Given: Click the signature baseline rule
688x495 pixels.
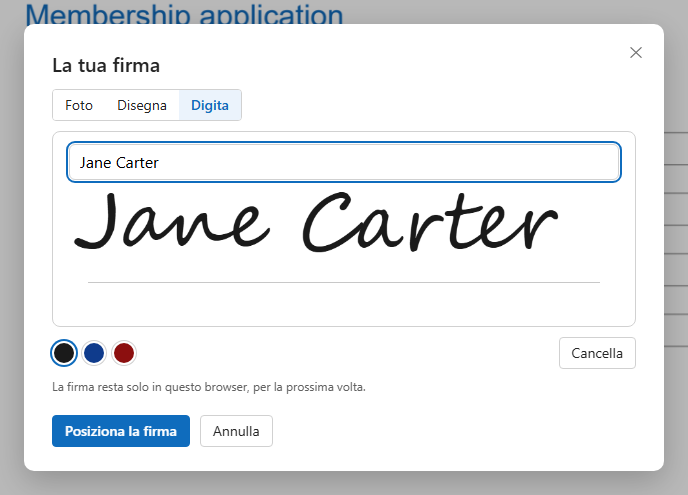Looking at the screenshot, I should (x=344, y=282).
